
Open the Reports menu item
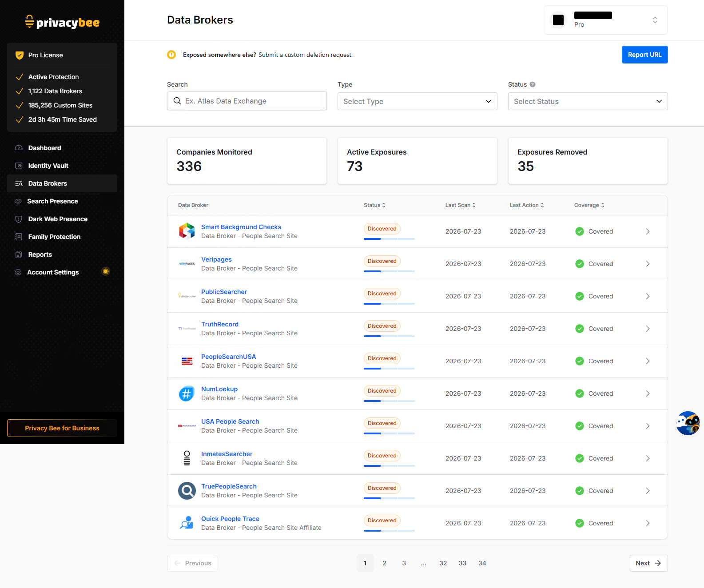tap(62, 254)
